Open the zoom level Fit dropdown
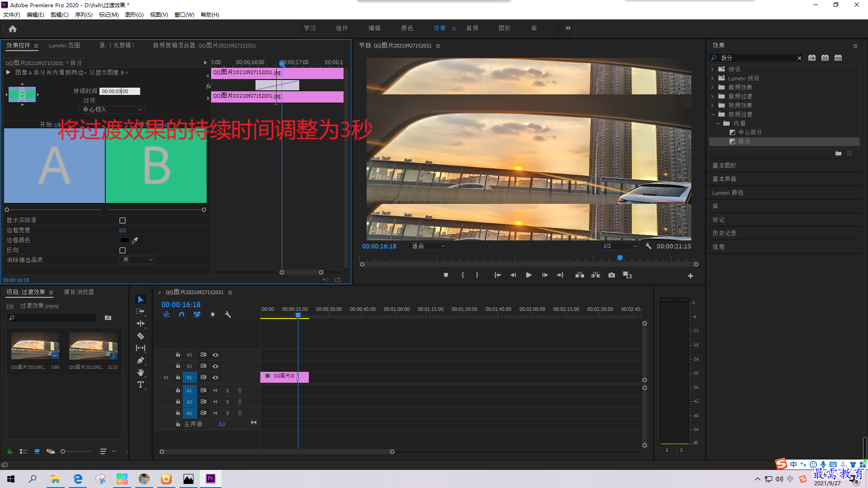Viewport: 868px width, 488px height. tap(428, 246)
